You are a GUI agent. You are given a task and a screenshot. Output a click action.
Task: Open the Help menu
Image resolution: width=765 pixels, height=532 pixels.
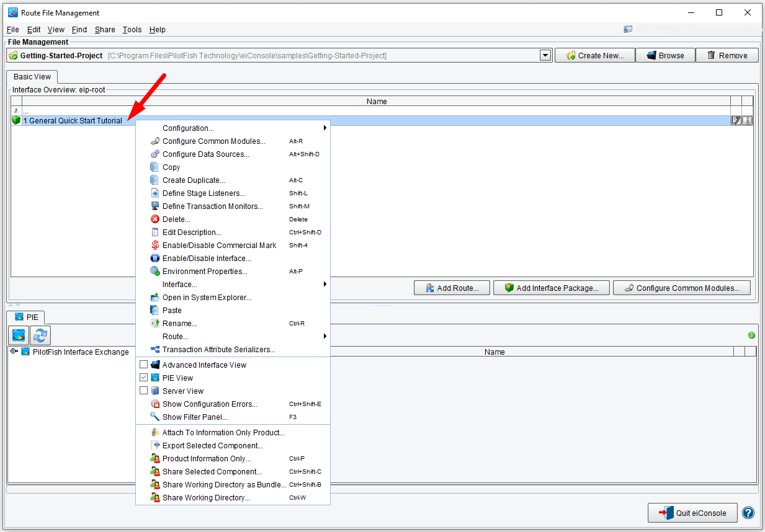[x=158, y=30]
